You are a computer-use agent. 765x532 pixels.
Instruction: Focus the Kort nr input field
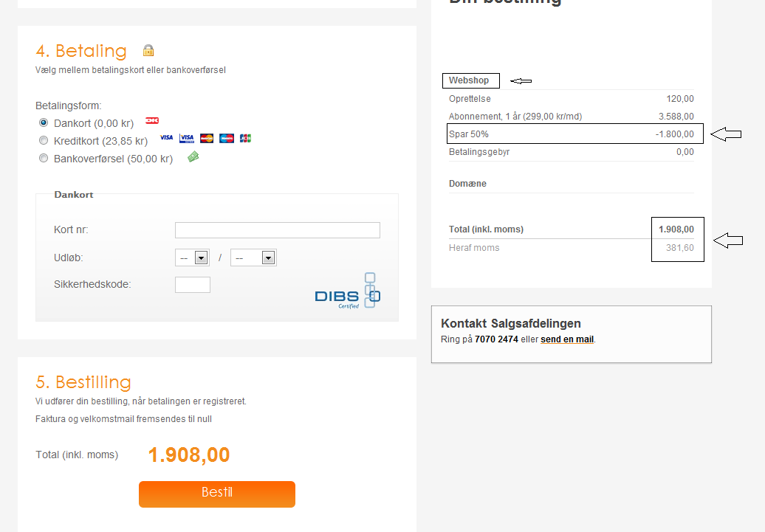click(x=277, y=230)
